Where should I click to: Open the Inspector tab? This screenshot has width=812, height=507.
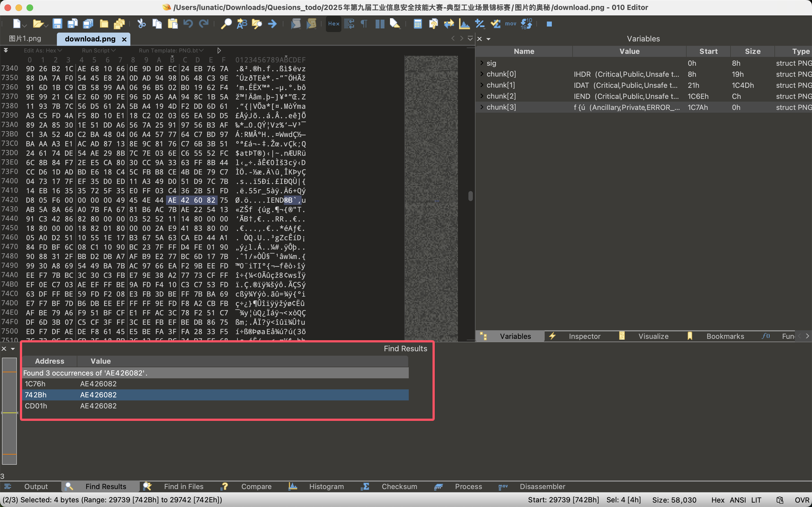click(x=584, y=336)
